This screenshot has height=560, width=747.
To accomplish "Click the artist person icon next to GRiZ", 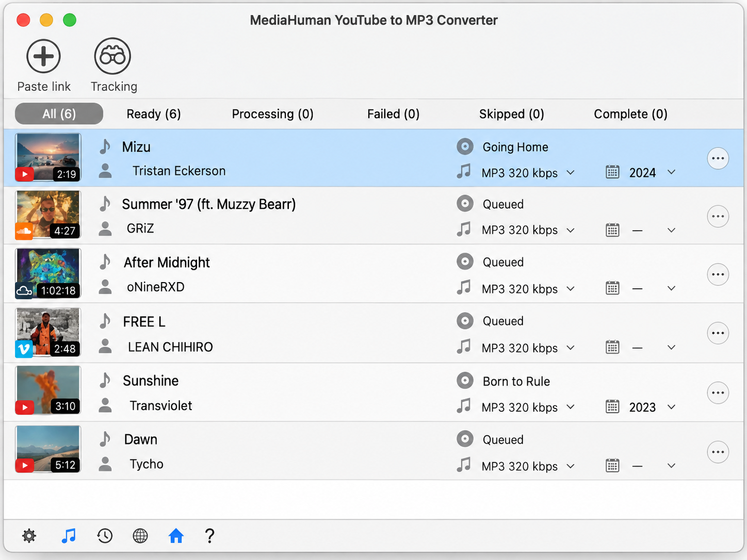I will click(105, 228).
